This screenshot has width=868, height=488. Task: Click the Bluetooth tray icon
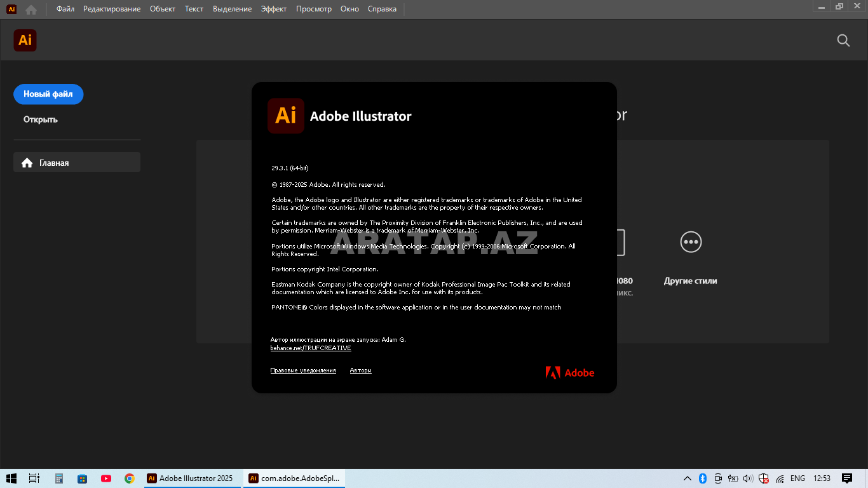[x=703, y=478]
